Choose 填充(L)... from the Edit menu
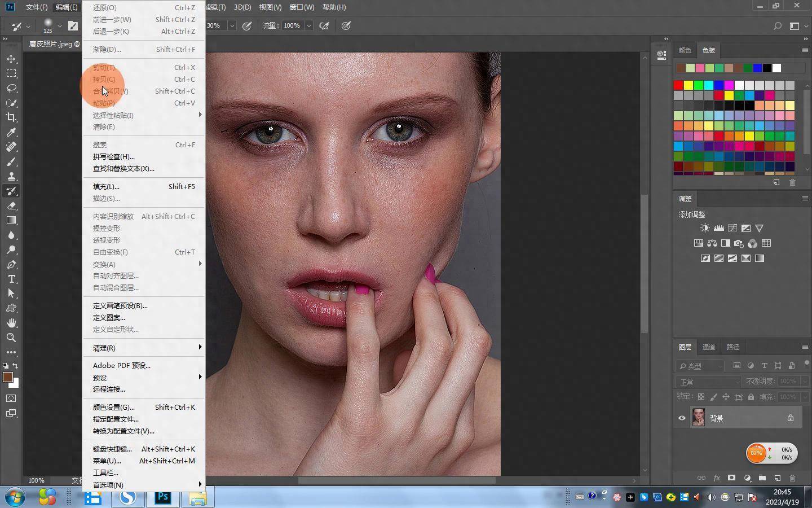 106,186
